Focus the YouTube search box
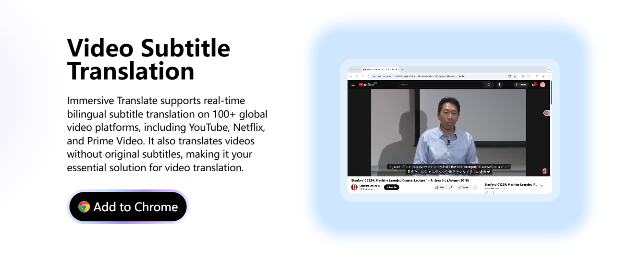Image resolution: width=644 pixels, height=272 pixels. [440, 85]
